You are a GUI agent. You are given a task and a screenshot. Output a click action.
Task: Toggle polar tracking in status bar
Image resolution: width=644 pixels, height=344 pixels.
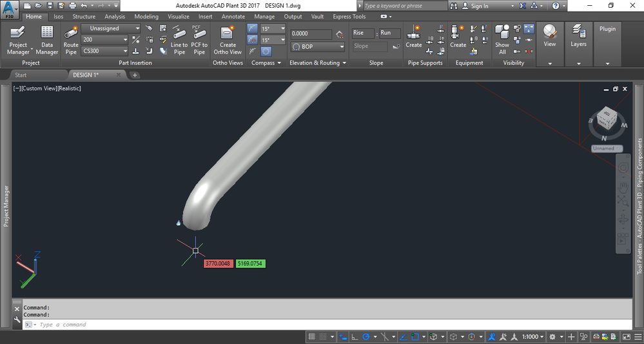(366, 337)
